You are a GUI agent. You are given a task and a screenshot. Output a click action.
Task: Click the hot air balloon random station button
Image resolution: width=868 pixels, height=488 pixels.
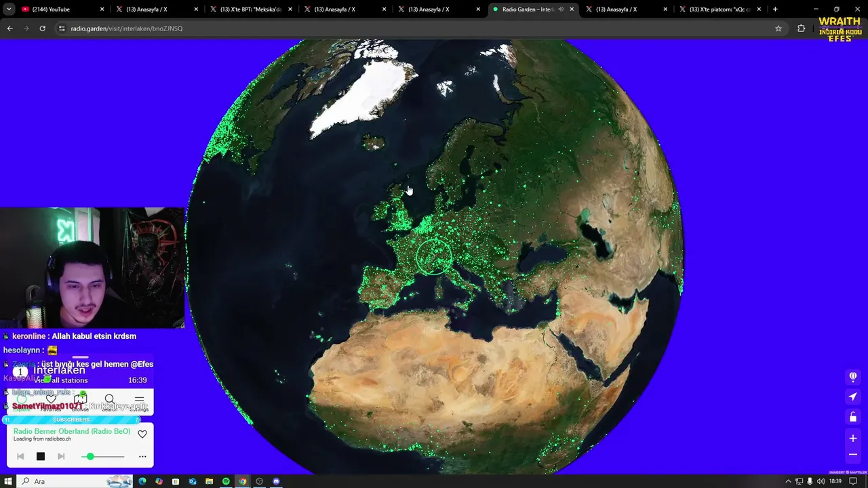[853, 377]
